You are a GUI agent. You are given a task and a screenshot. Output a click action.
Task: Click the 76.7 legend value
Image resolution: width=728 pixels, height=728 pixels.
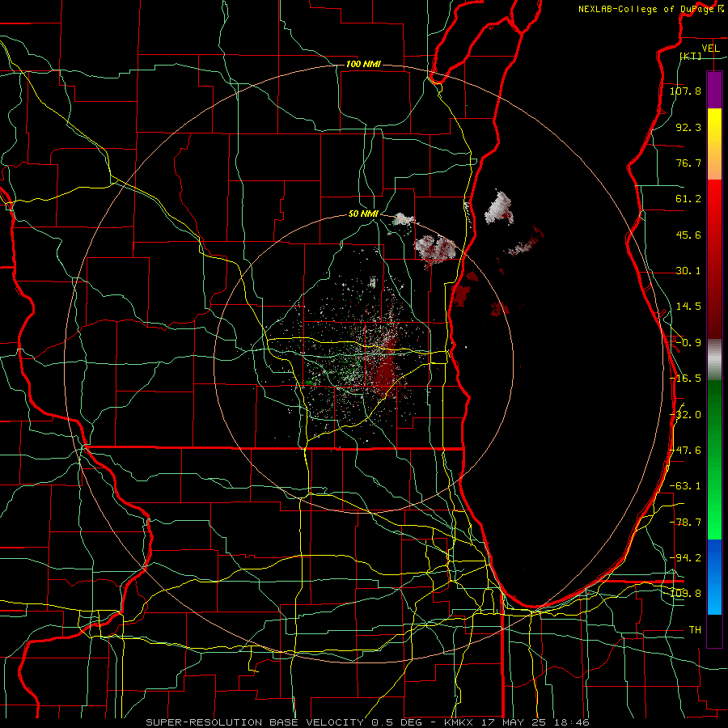[688, 163]
